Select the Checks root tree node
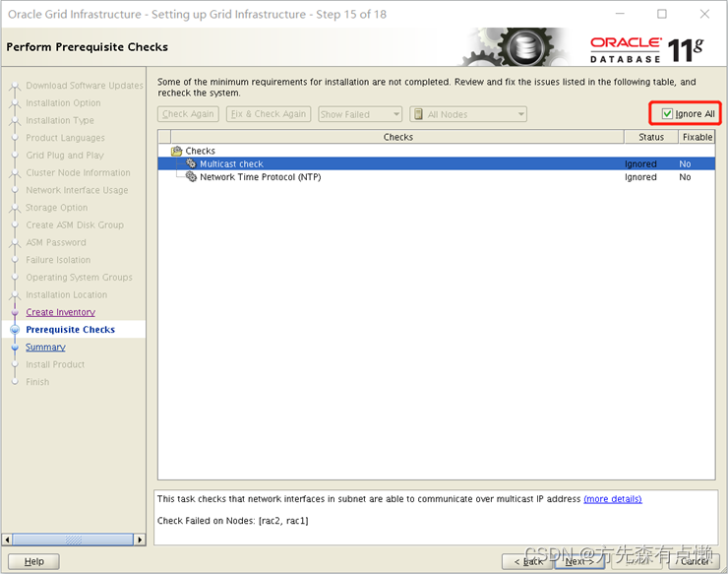Viewport: 728px width, 574px height. [200, 151]
